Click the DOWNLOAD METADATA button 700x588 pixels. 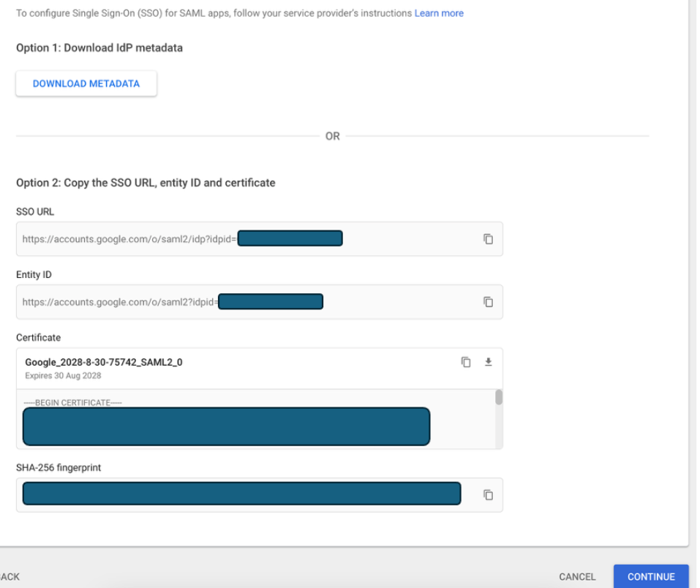tap(86, 83)
